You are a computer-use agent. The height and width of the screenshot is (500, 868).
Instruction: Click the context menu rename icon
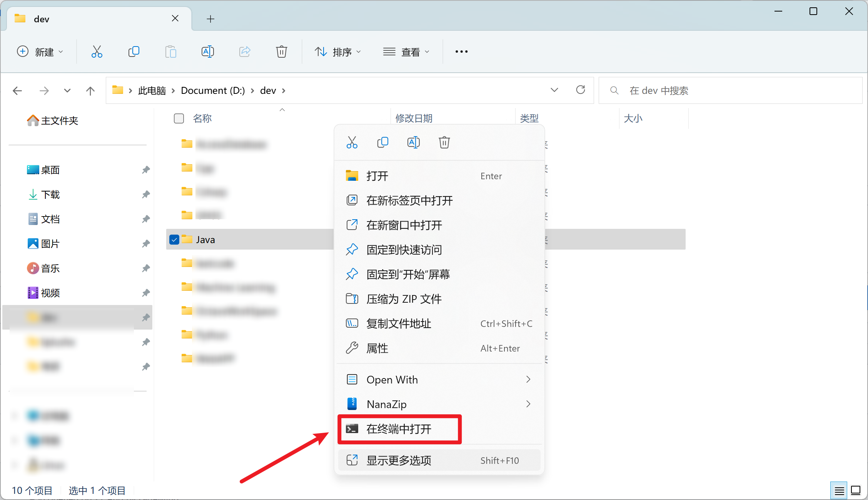coord(414,142)
